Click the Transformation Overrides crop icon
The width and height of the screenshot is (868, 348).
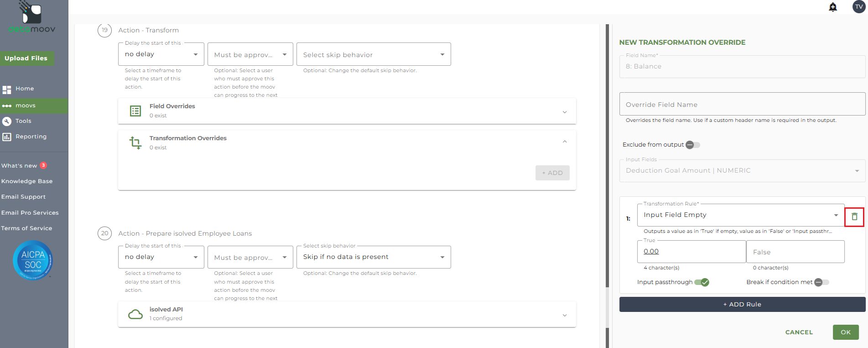coord(135,143)
